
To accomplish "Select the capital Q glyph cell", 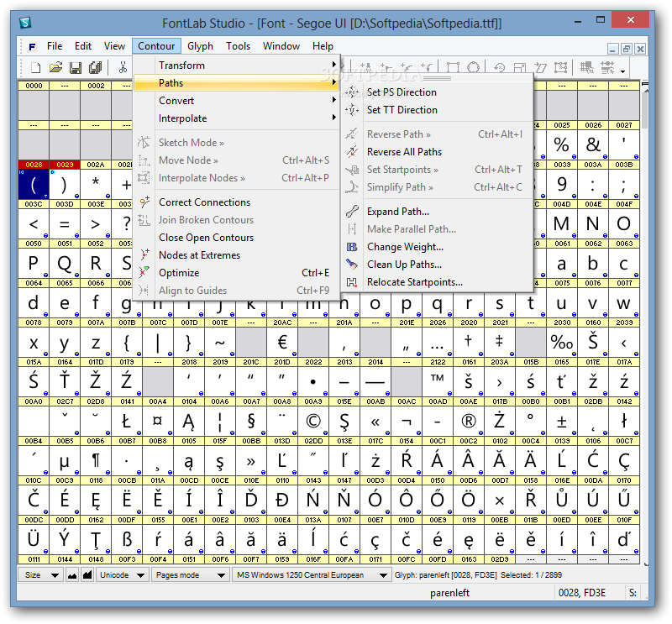I will point(65,263).
